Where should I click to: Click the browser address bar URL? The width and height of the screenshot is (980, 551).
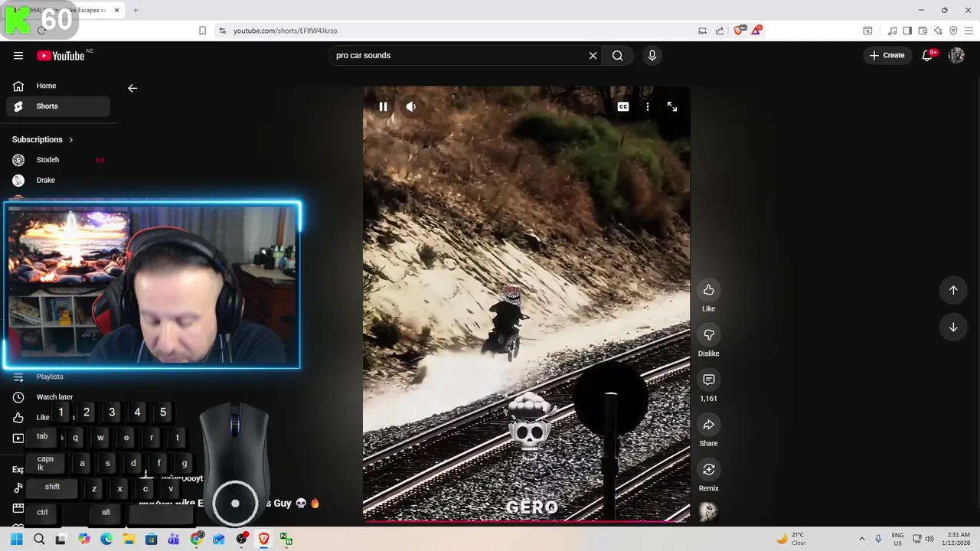(x=285, y=31)
